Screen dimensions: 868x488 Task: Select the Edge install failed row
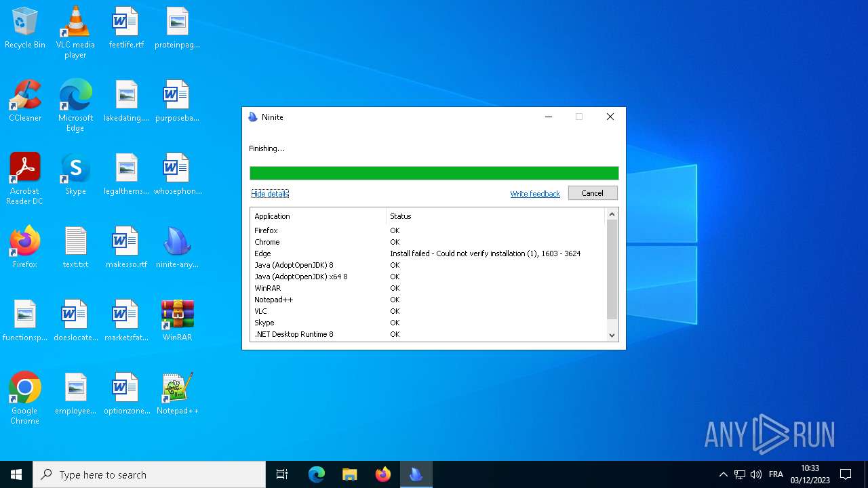pyautogui.click(x=428, y=253)
